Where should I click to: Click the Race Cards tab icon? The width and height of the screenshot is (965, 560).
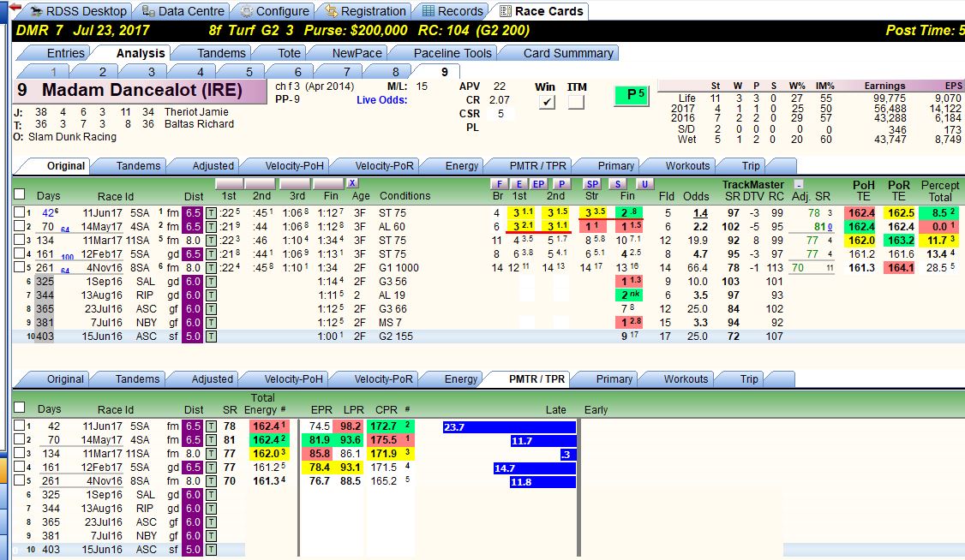tap(506, 11)
